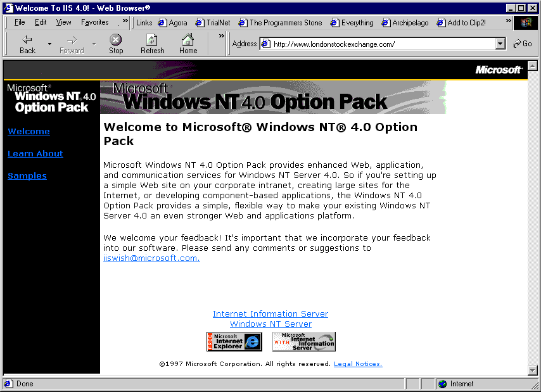Viewport: 541px width, 392px height.
Task: Close the Web Browser window
Action: [532, 8]
